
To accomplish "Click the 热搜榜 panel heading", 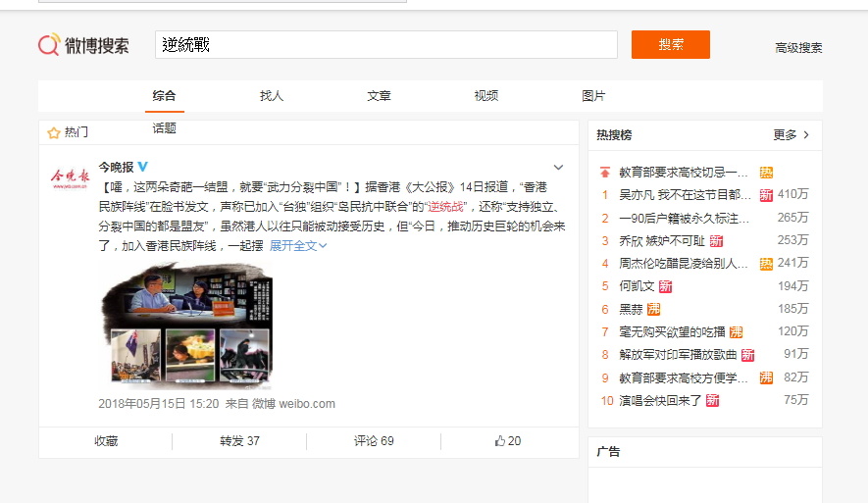I will (x=614, y=135).
